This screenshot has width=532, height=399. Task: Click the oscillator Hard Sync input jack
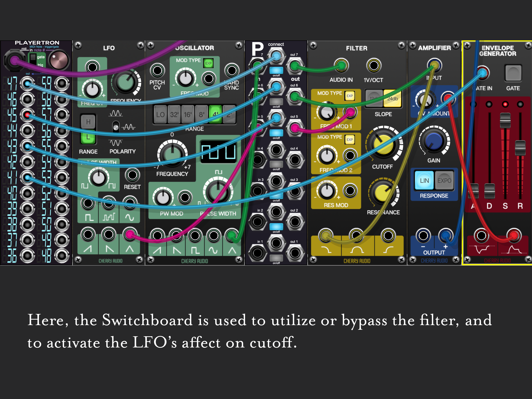[x=232, y=71]
